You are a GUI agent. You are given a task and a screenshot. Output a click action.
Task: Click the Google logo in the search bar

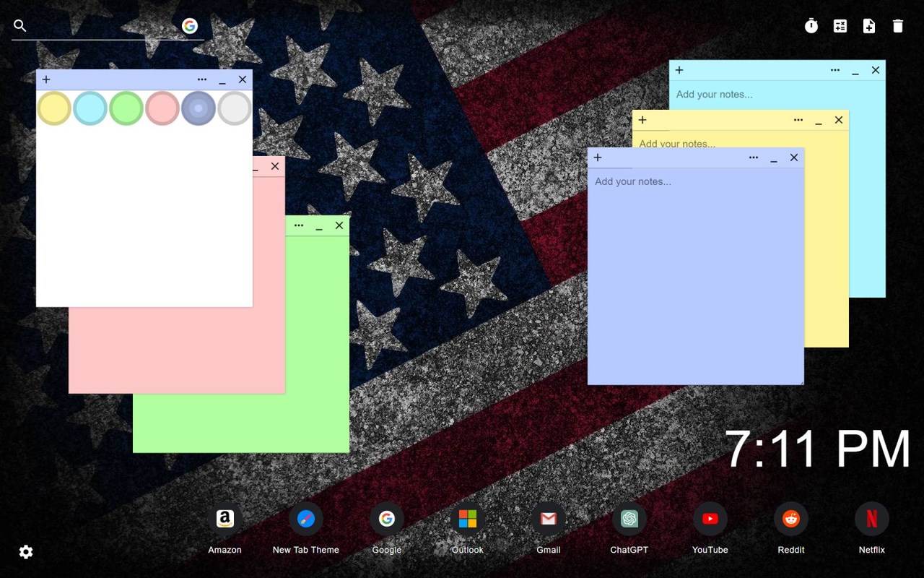click(x=190, y=26)
